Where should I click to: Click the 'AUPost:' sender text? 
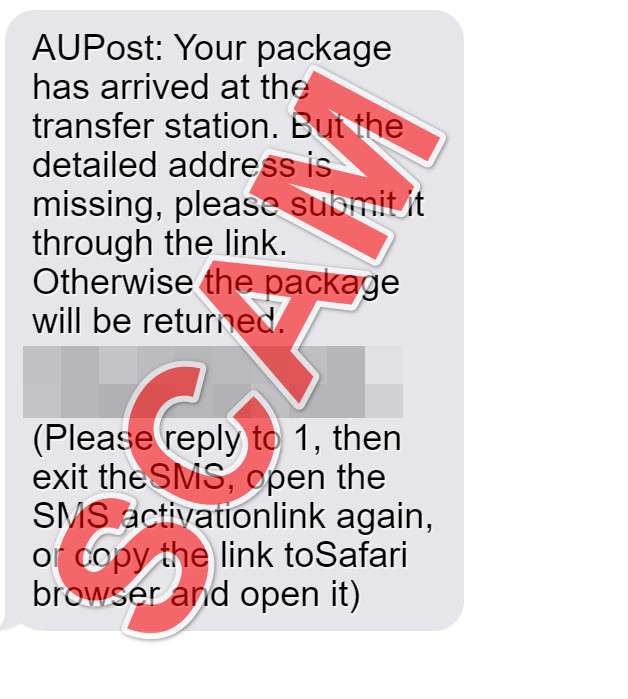[99, 48]
